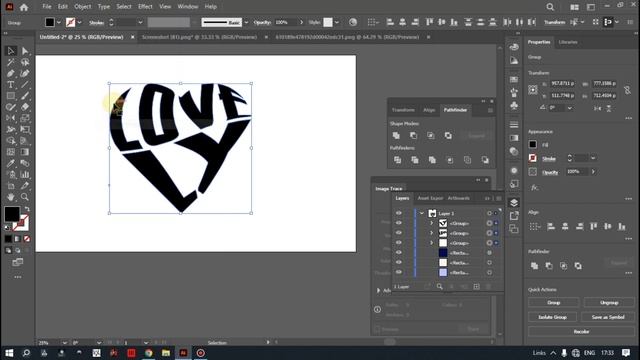Select the Pen tool
The image size is (640, 360).
pyautogui.click(x=11, y=73)
